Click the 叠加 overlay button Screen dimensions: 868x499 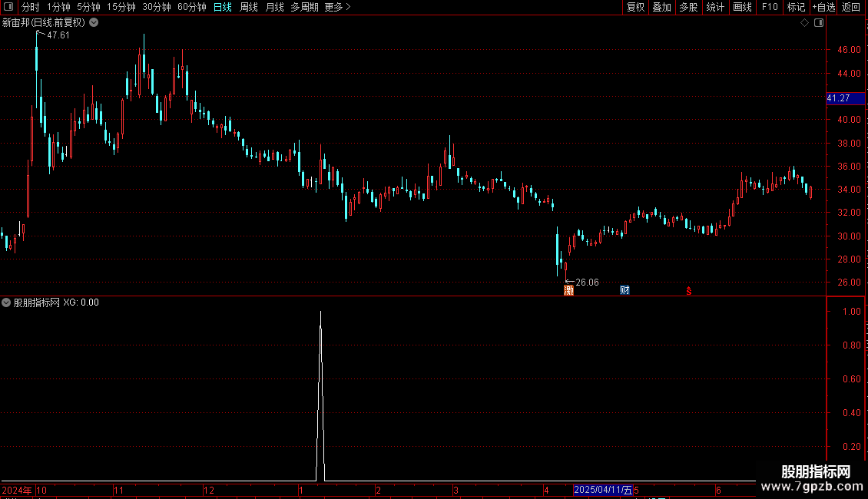pyautogui.click(x=661, y=7)
